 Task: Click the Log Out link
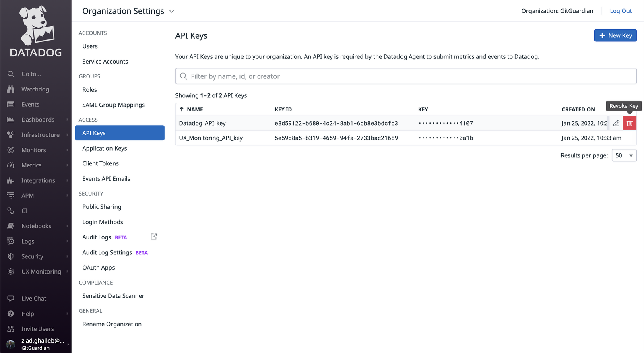621,11
